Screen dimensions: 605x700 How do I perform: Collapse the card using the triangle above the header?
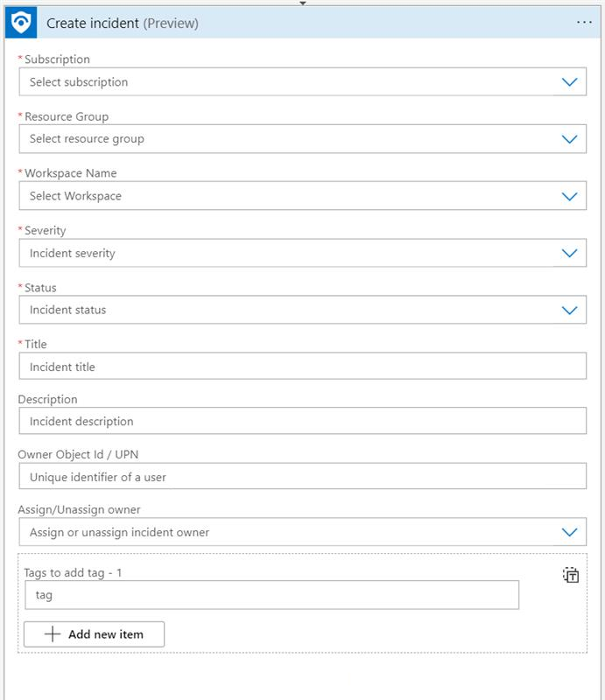(x=302, y=4)
